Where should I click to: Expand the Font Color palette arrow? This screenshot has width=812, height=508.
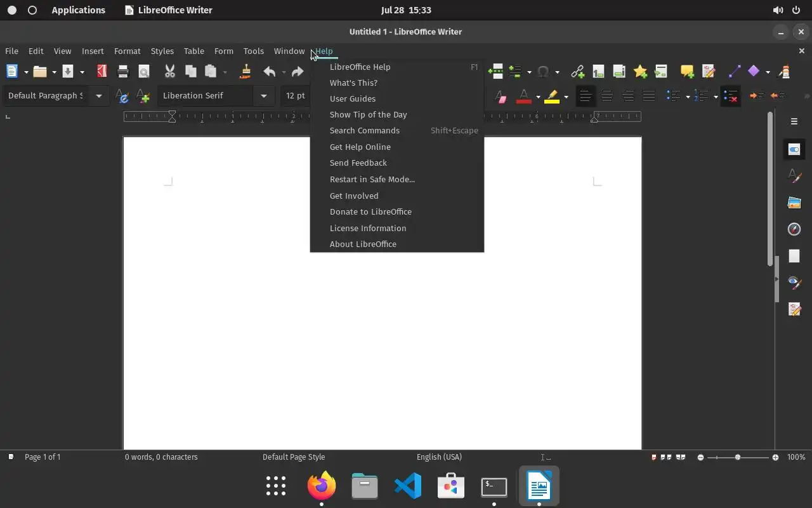pos(538,97)
